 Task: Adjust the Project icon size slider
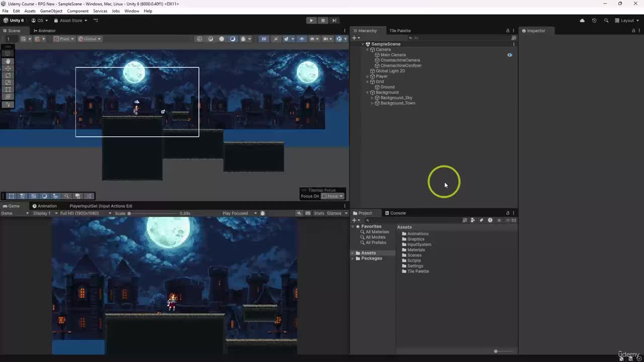coord(503,351)
